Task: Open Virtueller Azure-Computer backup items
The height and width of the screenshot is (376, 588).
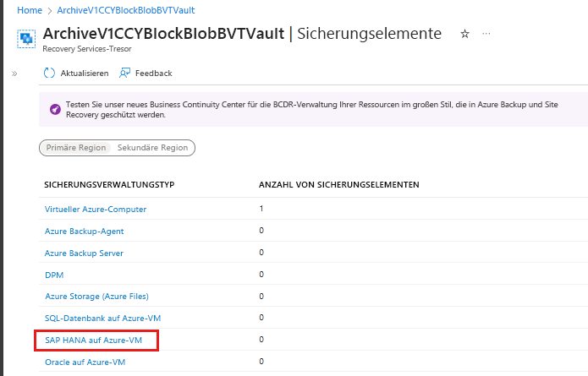Action: [x=96, y=209]
